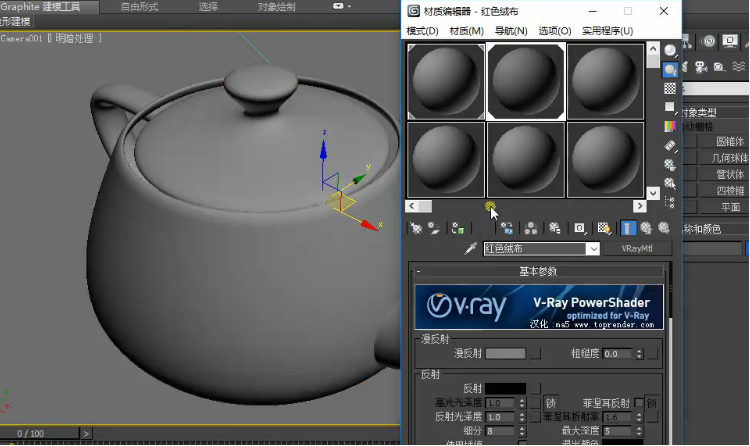
Task: Open material name 红色绒布 dropdown arrow
Action: click(x=593, y=249)
